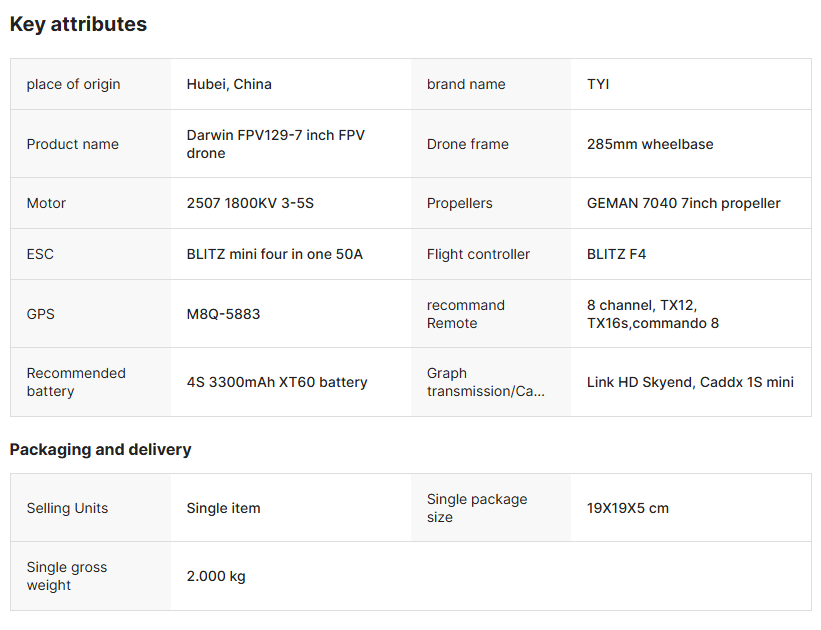This screenshot has height=630, width=821.
Task: Click the Single item selling units value
Action: click(223, 508)
